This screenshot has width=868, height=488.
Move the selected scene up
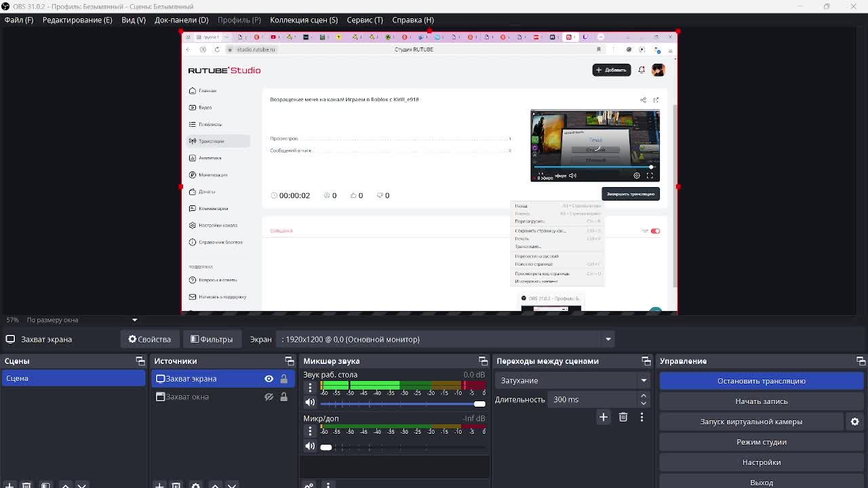pos(65,485)
